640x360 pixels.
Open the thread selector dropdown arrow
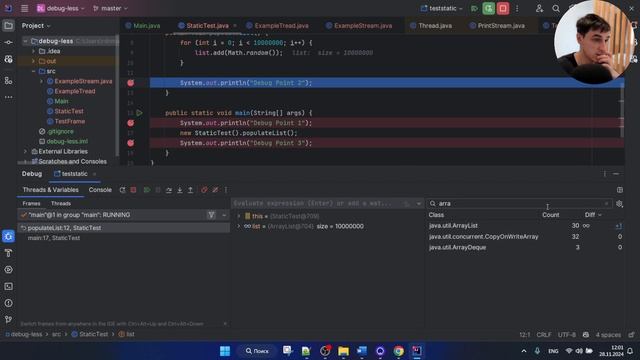click(224, 215)
